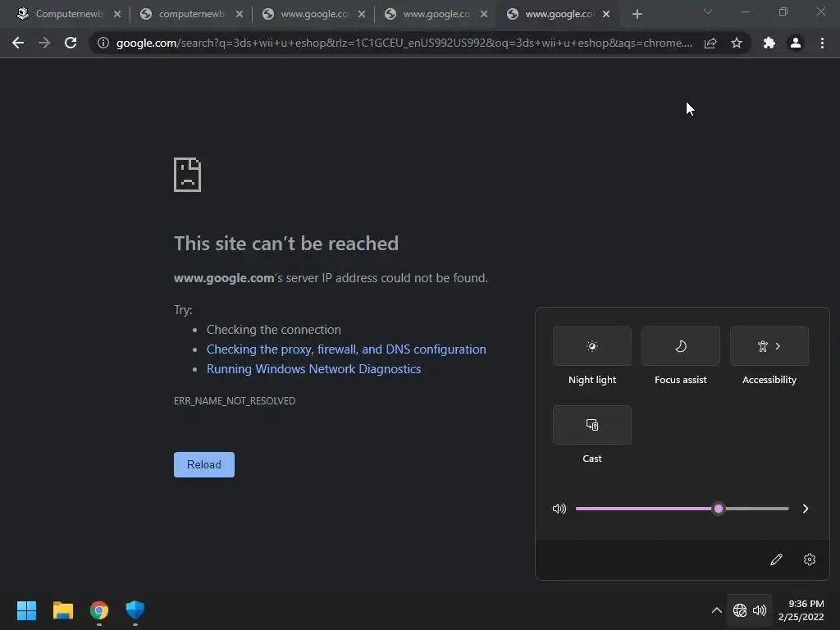
Task: Click the network globe tray icon
Action: (740, 610)
